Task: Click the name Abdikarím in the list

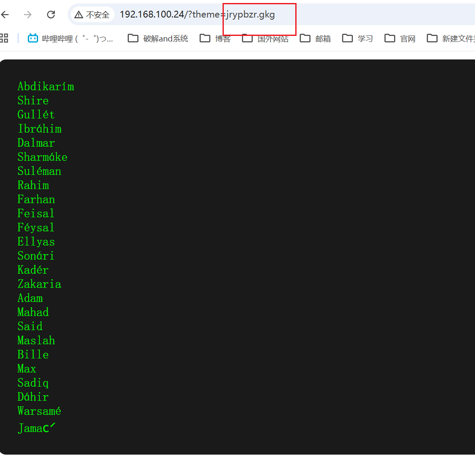Action: pyautogui.click(x=46, y=86)
